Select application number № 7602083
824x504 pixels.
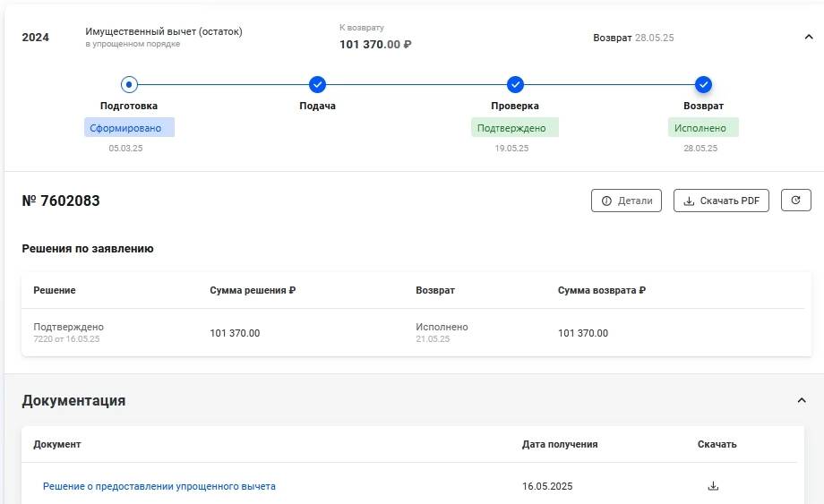click(61, 201)
